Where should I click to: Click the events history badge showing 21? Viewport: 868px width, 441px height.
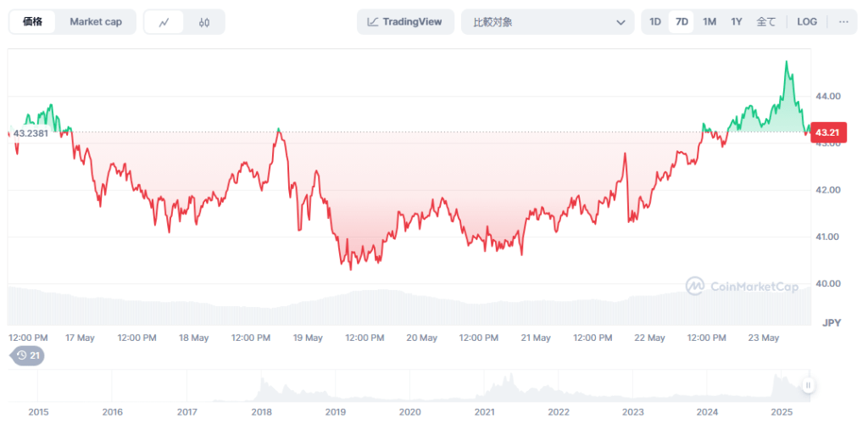(27, 355)
